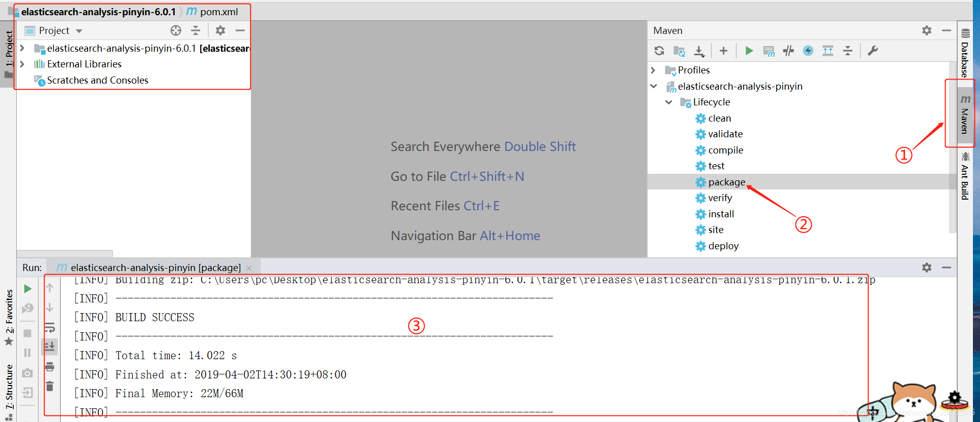Hide the Project tool window
The width and height of the screenshot is (980, 422).
click(240, 30)
